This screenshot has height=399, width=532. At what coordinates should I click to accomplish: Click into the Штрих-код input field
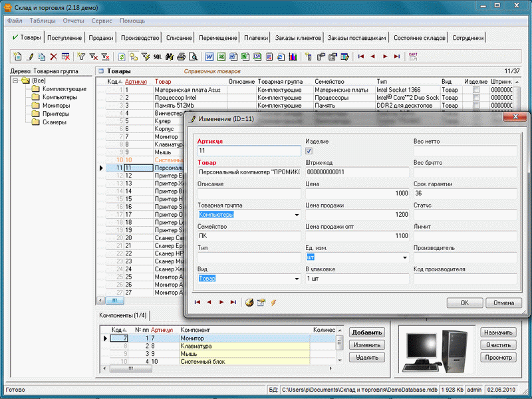tap(356, 172)
